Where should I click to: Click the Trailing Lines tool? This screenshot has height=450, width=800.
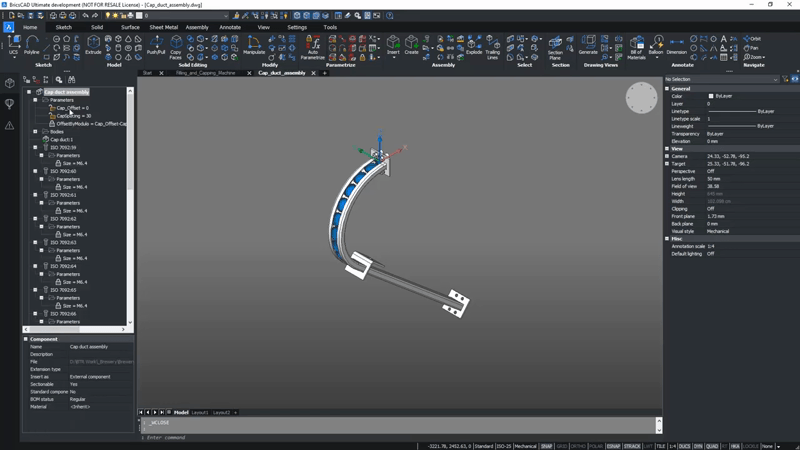(x=492, y=47)
